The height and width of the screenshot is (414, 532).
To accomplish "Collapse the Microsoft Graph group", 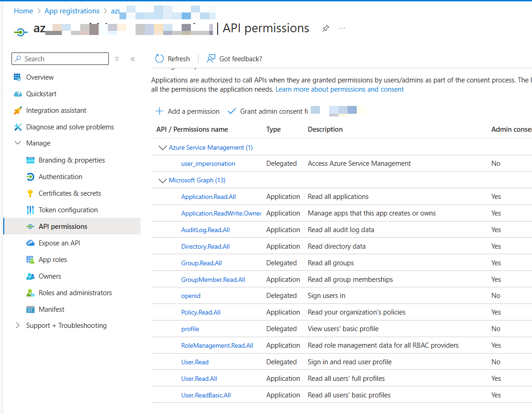I will (x=163, y=180).
